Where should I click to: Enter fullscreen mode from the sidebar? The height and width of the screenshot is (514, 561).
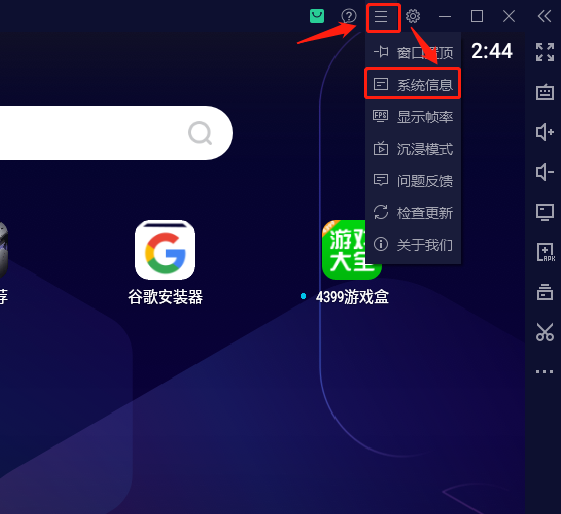[x=545, y=52]
